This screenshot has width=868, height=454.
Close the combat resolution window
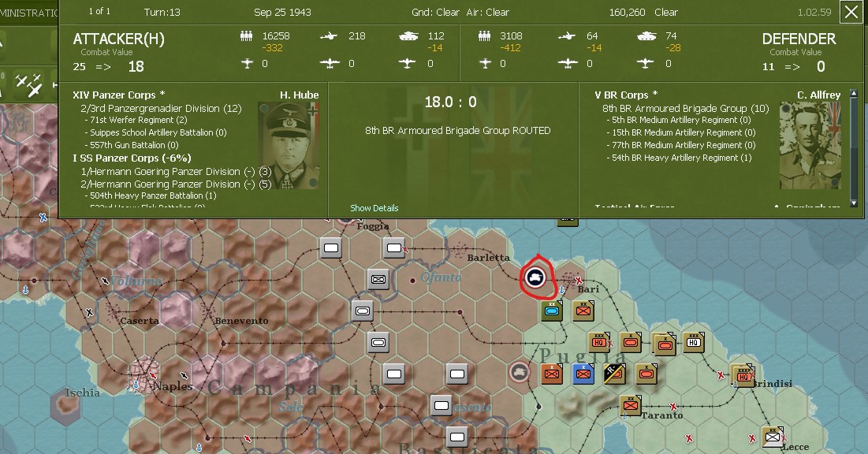coord(851,12)
